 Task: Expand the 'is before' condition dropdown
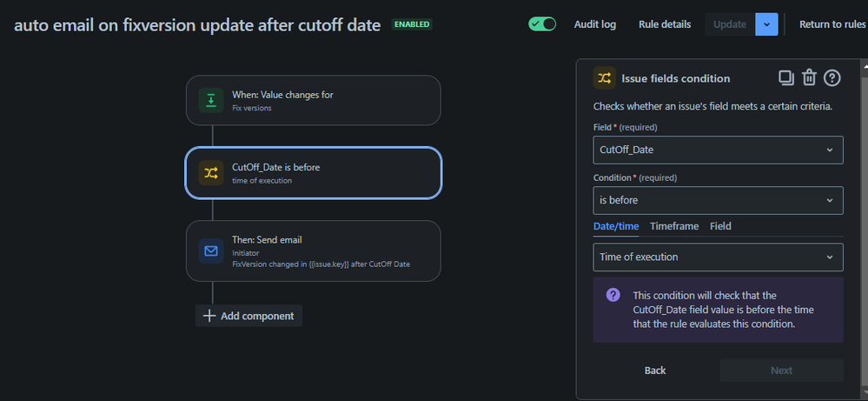718,200
